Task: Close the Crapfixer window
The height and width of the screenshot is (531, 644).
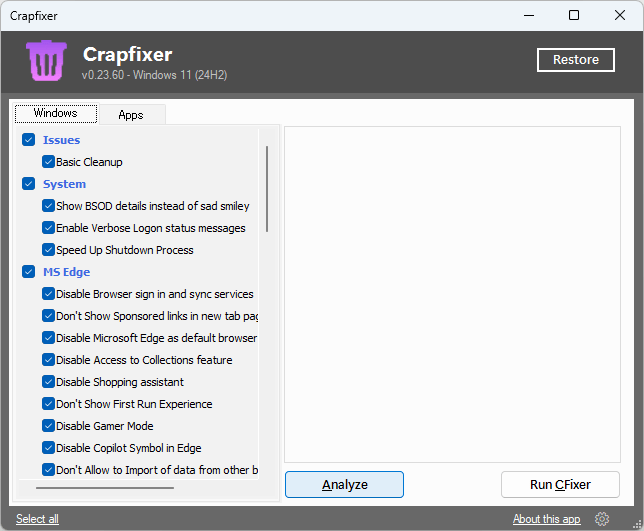Action: click(x=620, y=16)
